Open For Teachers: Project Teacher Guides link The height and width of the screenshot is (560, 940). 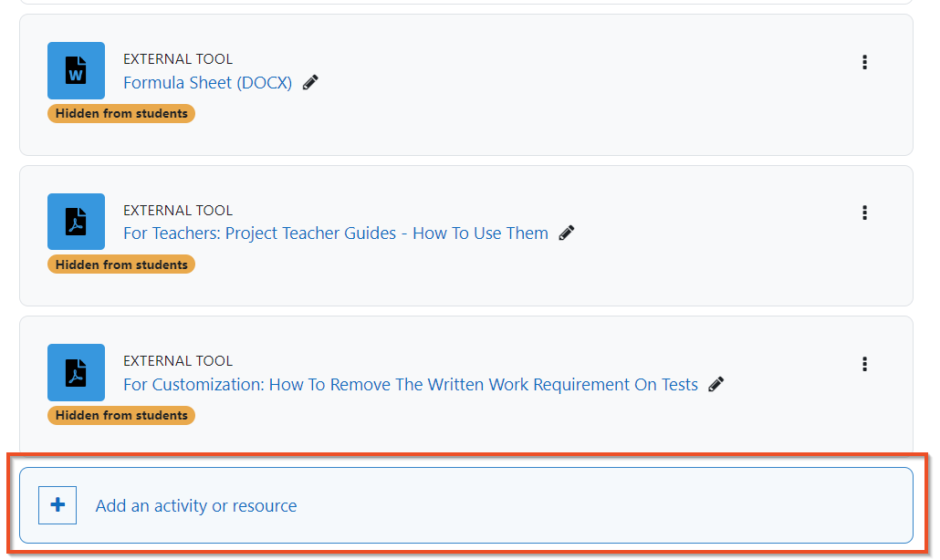pyautogui.click(x=336, y=233)
